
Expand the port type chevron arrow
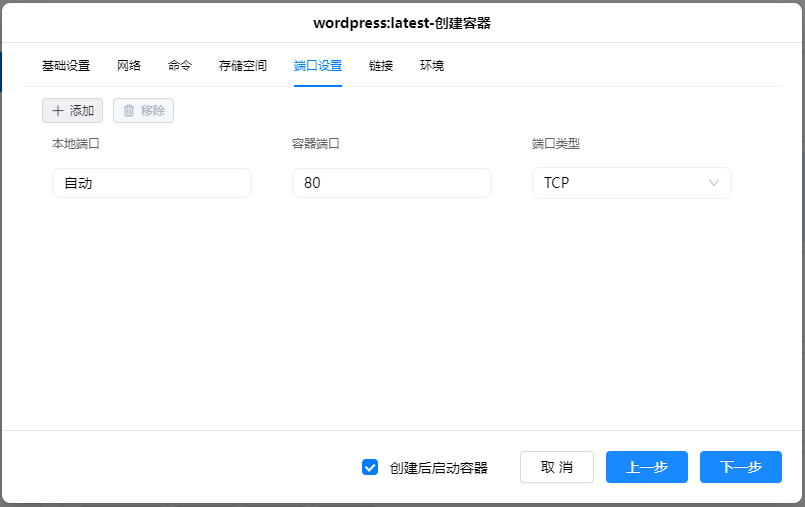click(x=713, y=183)
